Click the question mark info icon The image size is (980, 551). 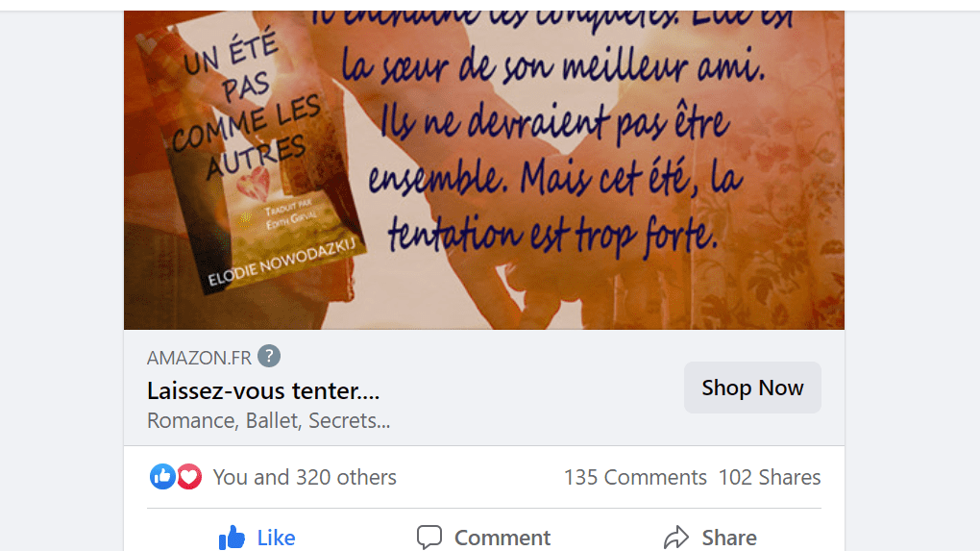click(269, 356)
